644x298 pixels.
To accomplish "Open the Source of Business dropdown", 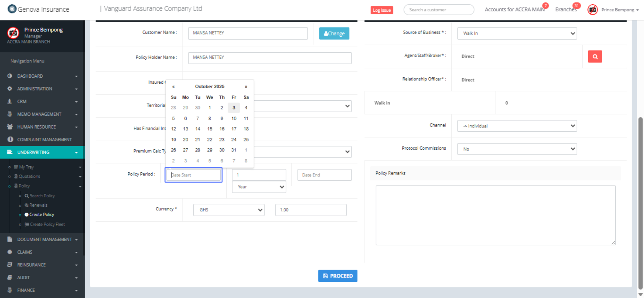I will (517, 34).
